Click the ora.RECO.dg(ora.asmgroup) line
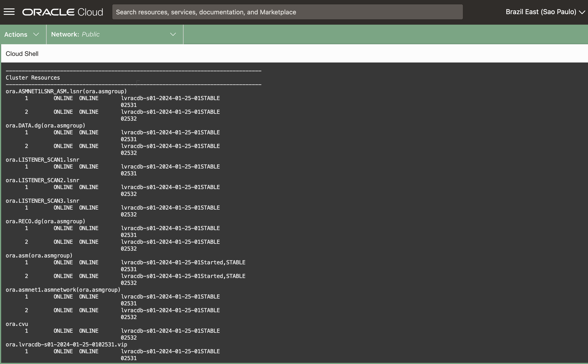 (45, 221)
